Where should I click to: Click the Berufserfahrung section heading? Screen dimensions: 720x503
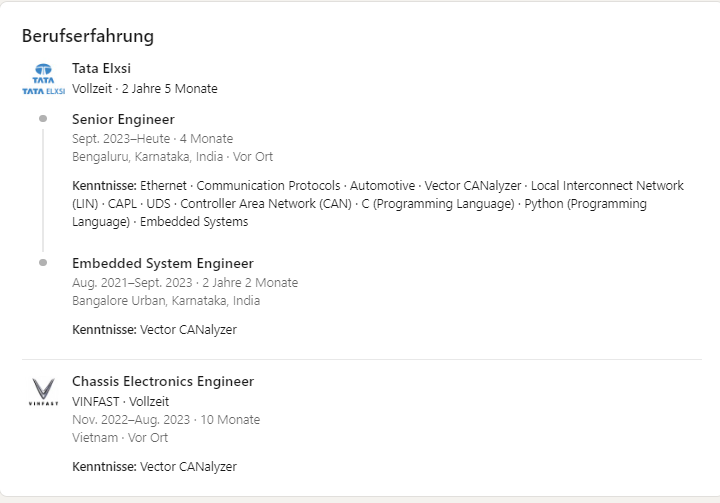[x=88, y=36]
